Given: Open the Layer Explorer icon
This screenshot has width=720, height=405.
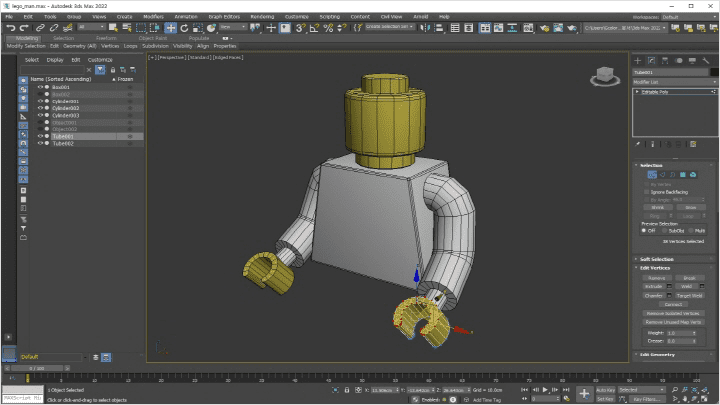Looking at the screenshot, I should [x=469, y=28].
